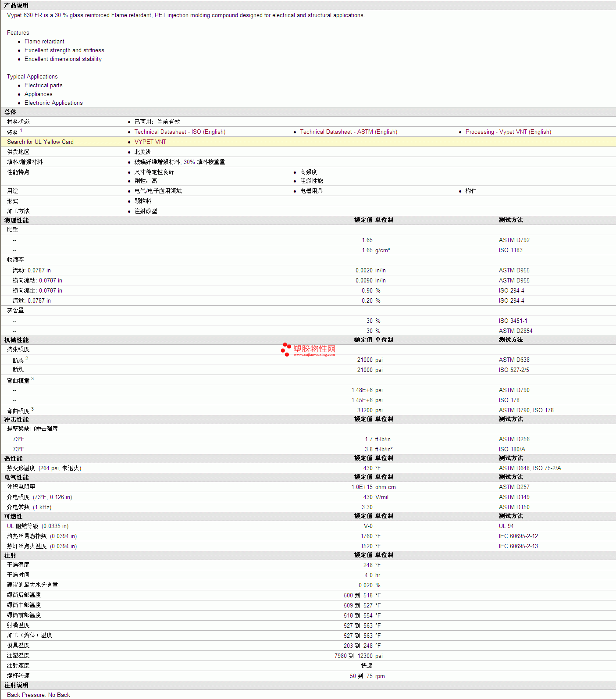Viewport: 616px width, 700px height.
Task: Click the 注射说明 section header
Action: pyautogui.click(x=16, y=685)
